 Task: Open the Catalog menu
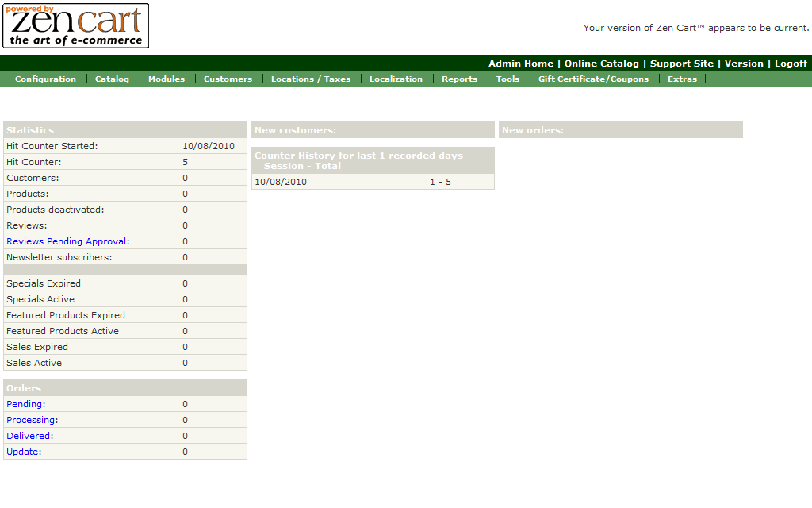[x=112, y=79]
